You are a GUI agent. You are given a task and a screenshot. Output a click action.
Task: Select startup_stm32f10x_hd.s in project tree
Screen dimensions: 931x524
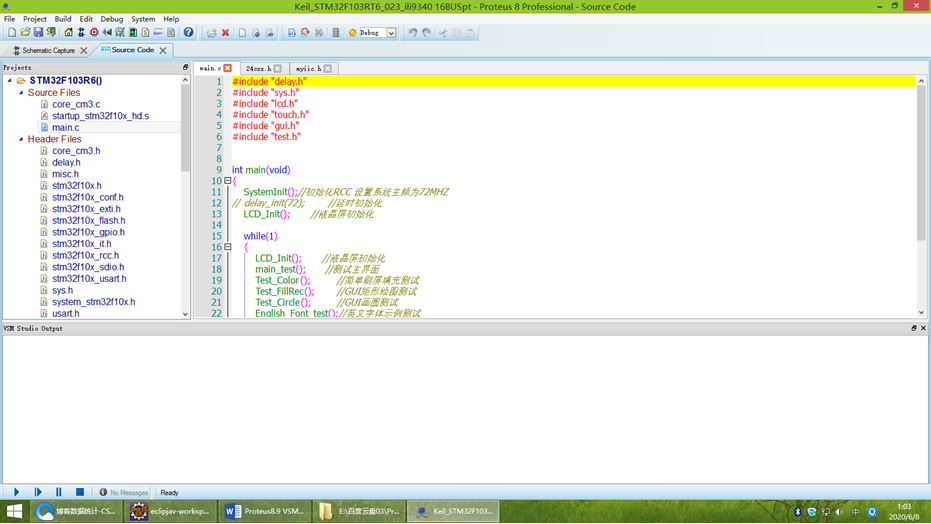pos(100,116)
